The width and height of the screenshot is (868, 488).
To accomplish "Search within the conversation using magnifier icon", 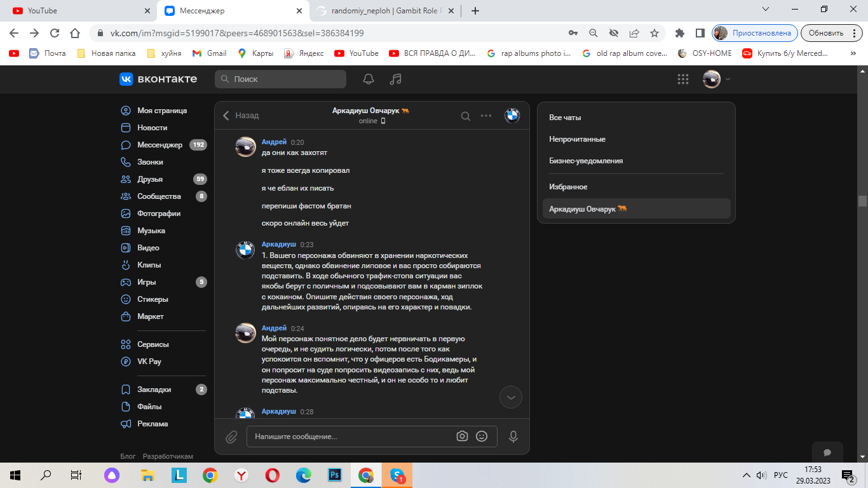I will [466, 116].
